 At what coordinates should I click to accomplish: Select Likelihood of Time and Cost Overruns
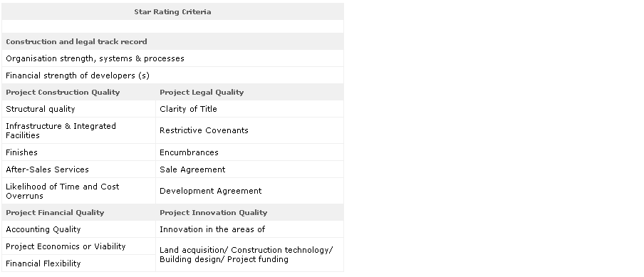78,191
